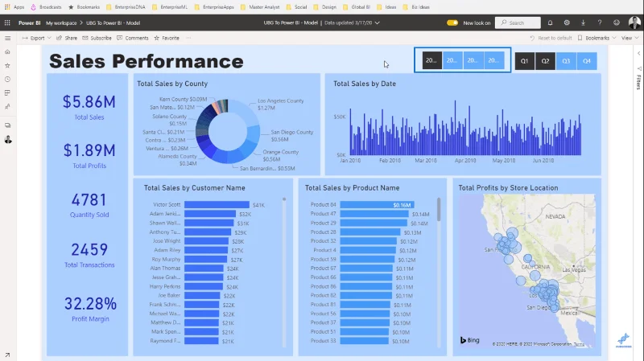Open the EnterpriseDNA bookmarks folder
The image size is (644, 361).
[126, 7]
